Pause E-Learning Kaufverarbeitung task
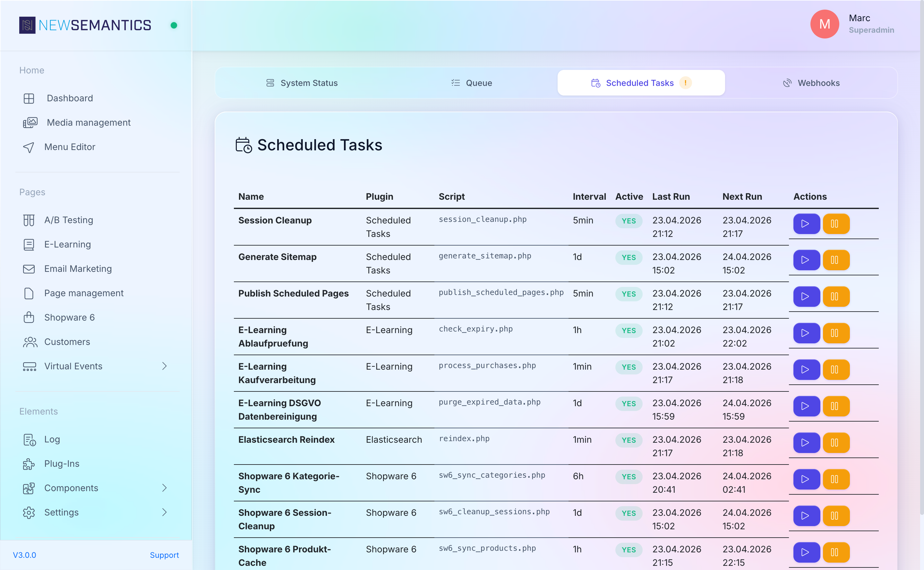Screen dimensions: 924x570 pos(836,370)
